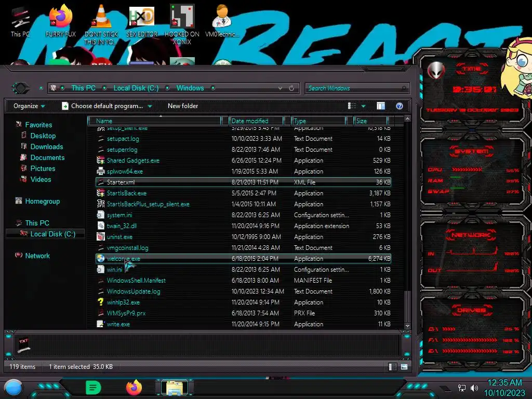Open the Help question mark icon
This screenshot has width=532, height=399.
[400, 106]
